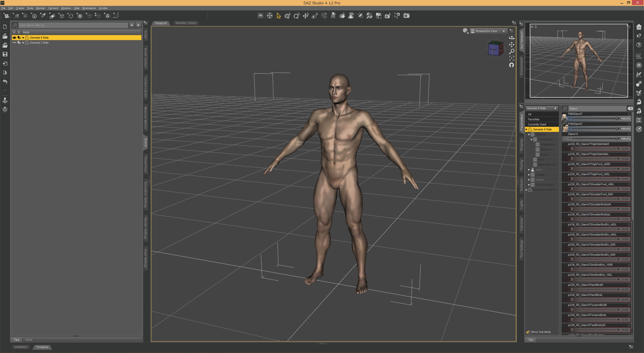The height and width of the screenshot is (353, 644).
Task: Click the Render camera icon in toolbar
Action: coord(407,16)
